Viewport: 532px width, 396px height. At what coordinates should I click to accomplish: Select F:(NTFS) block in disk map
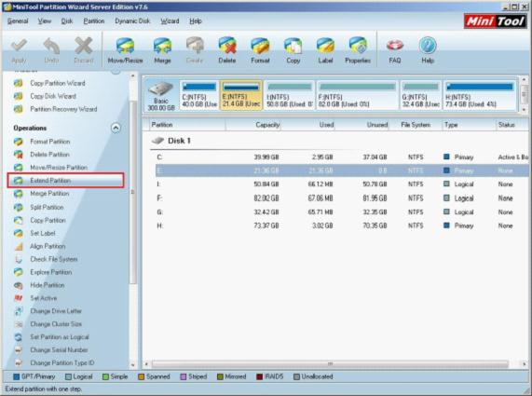tap(357, 95)
